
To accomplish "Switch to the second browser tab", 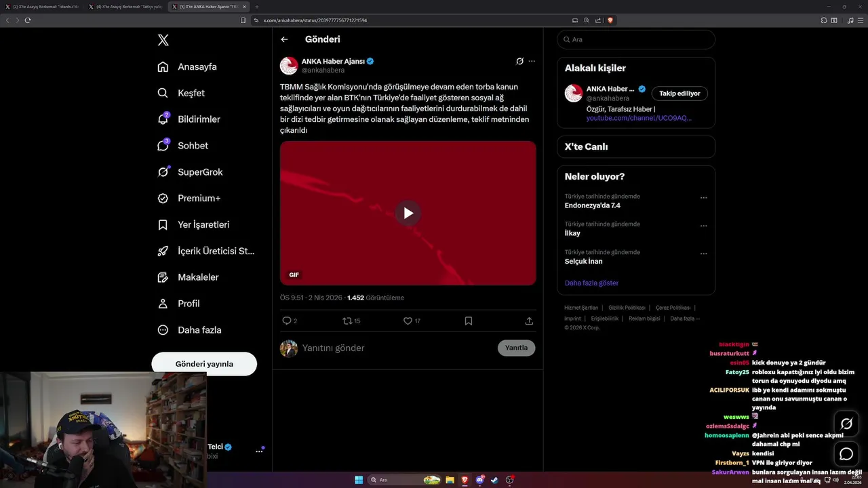I will point(126,7).
